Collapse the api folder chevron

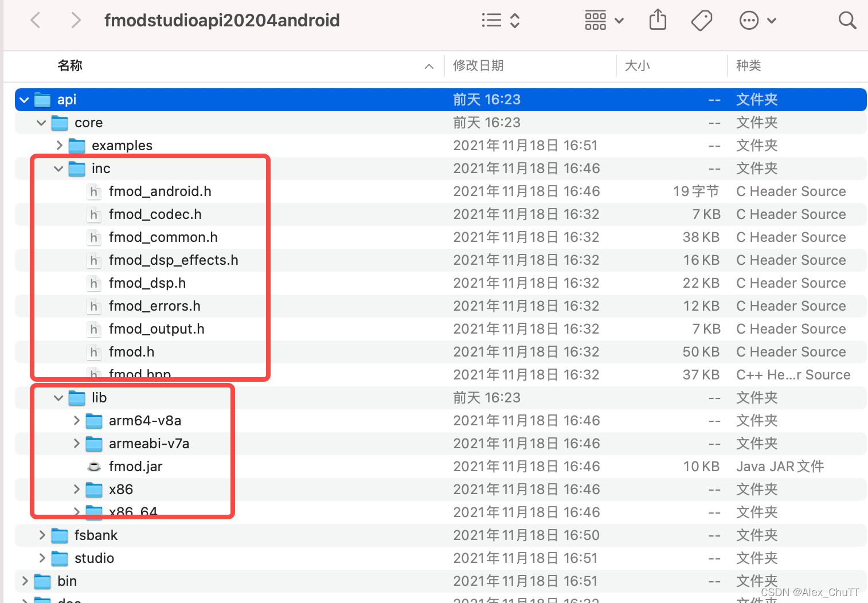click(x=24, y=100)
